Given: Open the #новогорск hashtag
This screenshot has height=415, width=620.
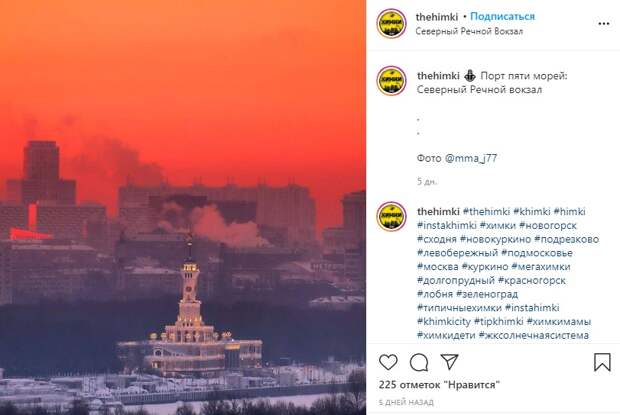Looking at the screenshot, I should (548, 225).
